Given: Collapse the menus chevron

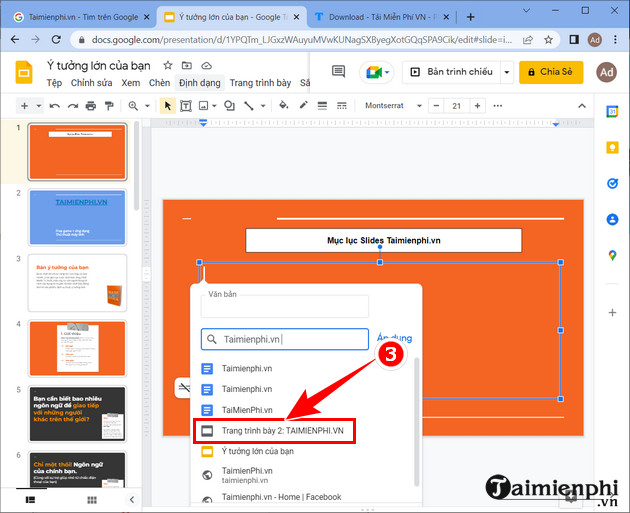Looking at the screenshot, I should pyautogui.click(x=581, y=106).
